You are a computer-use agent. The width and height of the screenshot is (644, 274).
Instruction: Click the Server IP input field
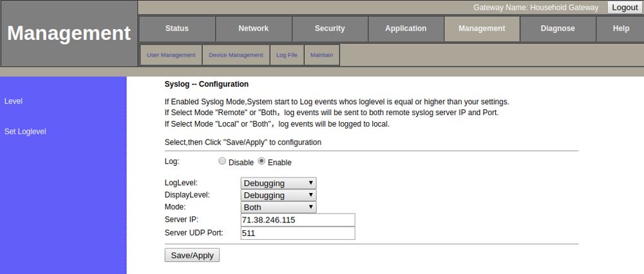[x=298, y=220]
